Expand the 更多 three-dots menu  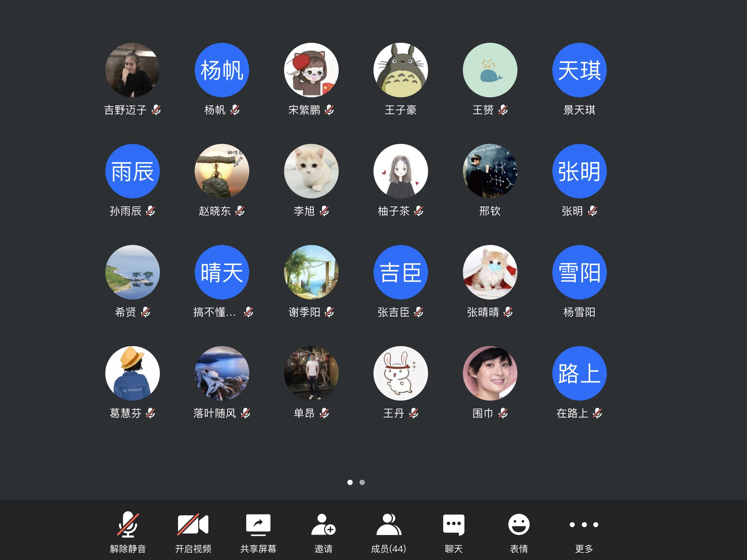tap(584, 525)
